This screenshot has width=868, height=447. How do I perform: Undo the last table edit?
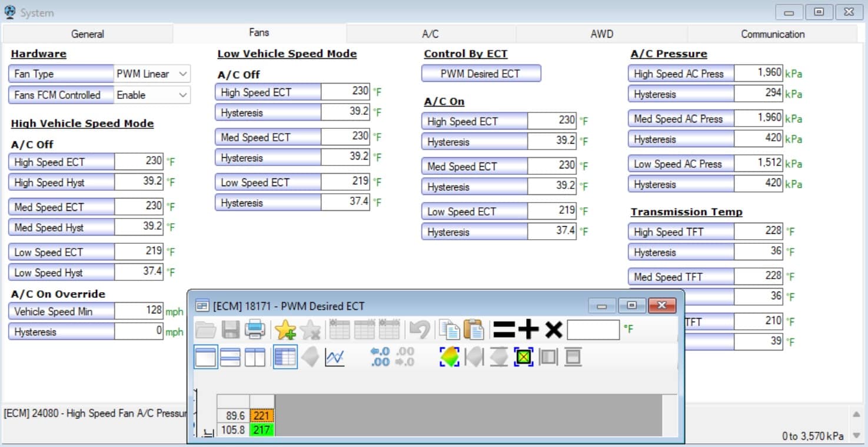point(420,330)
